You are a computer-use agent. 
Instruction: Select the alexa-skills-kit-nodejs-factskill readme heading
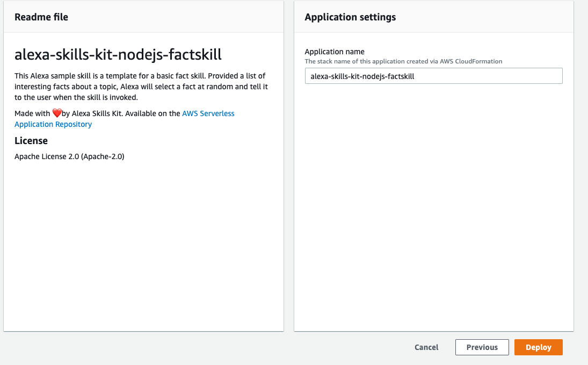(118, 54)
